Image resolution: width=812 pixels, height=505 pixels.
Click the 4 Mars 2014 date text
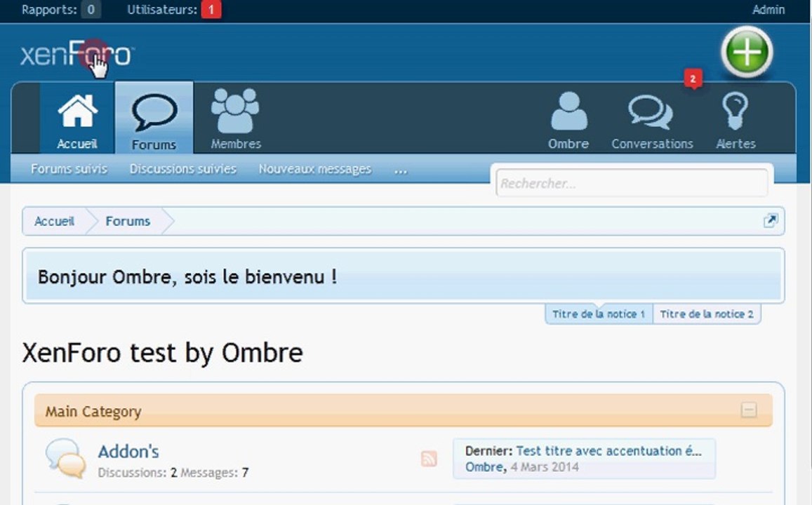(545, 467)
